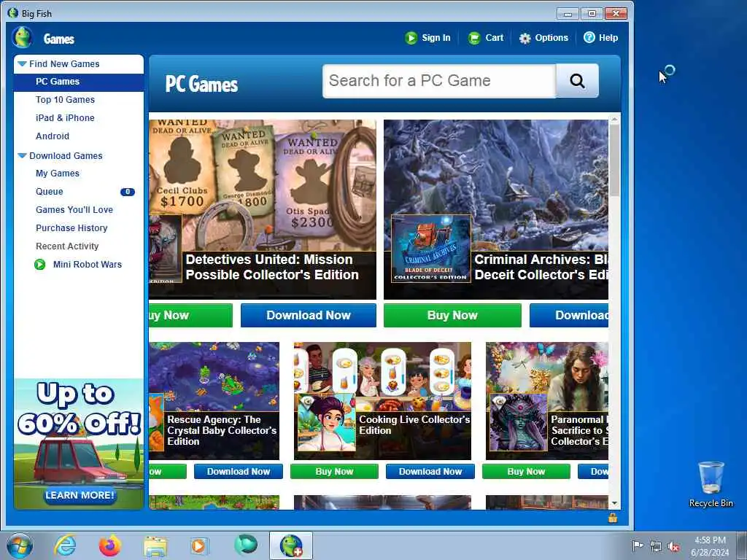Click the Big Fish installer icon in taskbar
This screenshot has height=560, width=747.
tap(291, 545)
